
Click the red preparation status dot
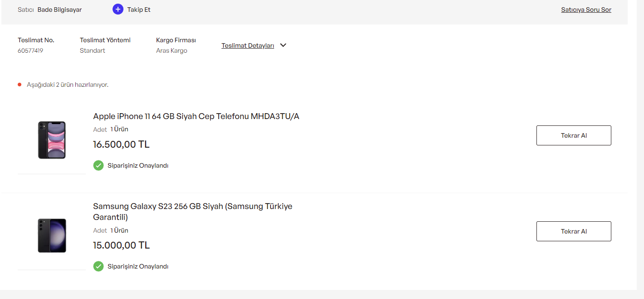[20, 85]
